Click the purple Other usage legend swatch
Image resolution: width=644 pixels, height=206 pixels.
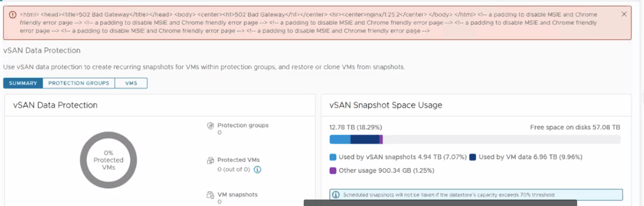point(333,171)
